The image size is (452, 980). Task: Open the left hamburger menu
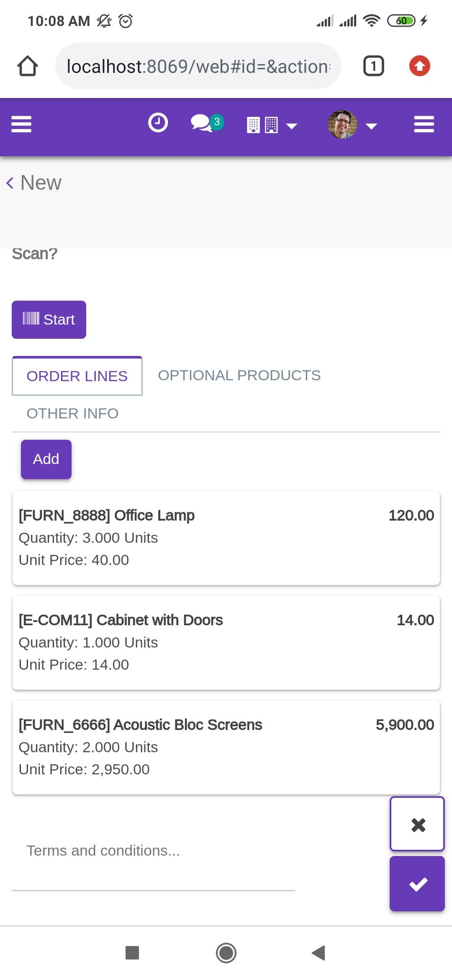(21, 124)
